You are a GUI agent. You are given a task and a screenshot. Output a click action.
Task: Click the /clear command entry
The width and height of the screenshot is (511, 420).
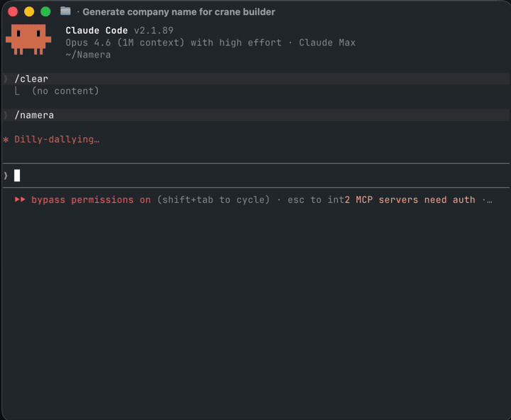31,79
